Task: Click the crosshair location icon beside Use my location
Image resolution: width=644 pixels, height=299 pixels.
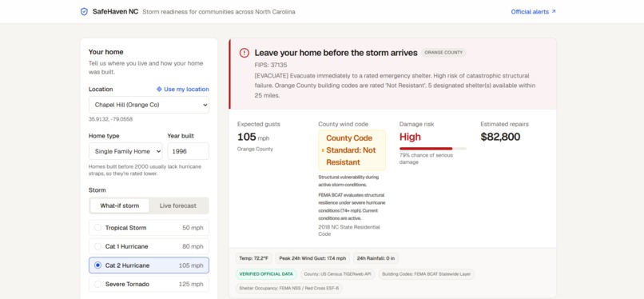Action: click(x=159, y=89)
